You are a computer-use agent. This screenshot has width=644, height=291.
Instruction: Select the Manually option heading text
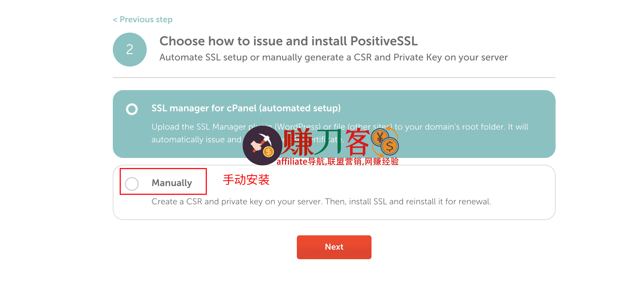coord(172,183)
